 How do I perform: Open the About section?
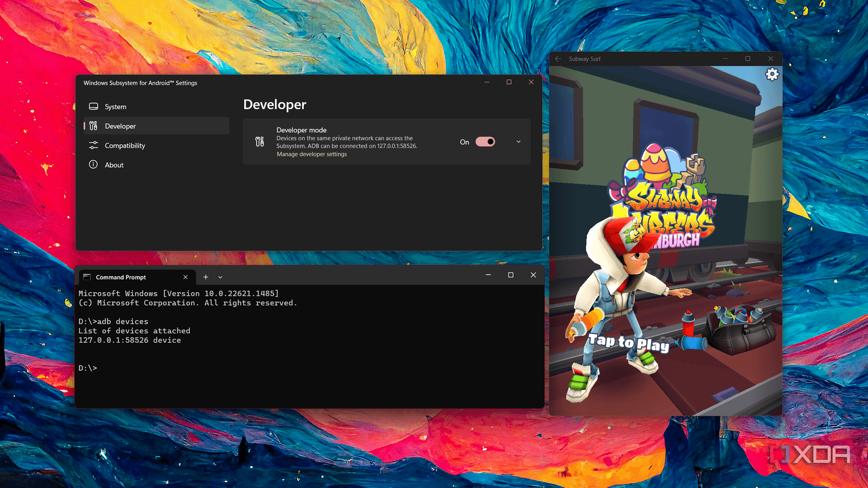[x=114, y=165]
